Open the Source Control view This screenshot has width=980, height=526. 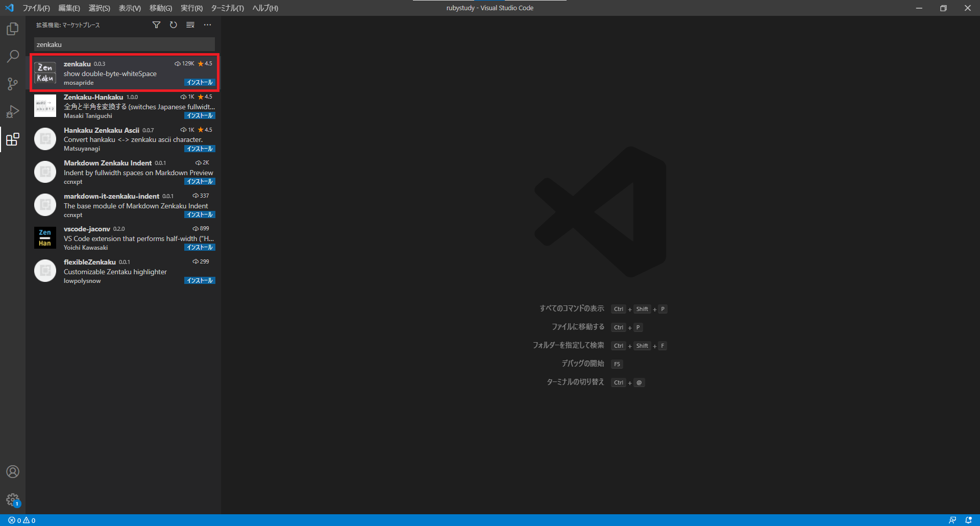pyautogui.click(x=13, y=84)
